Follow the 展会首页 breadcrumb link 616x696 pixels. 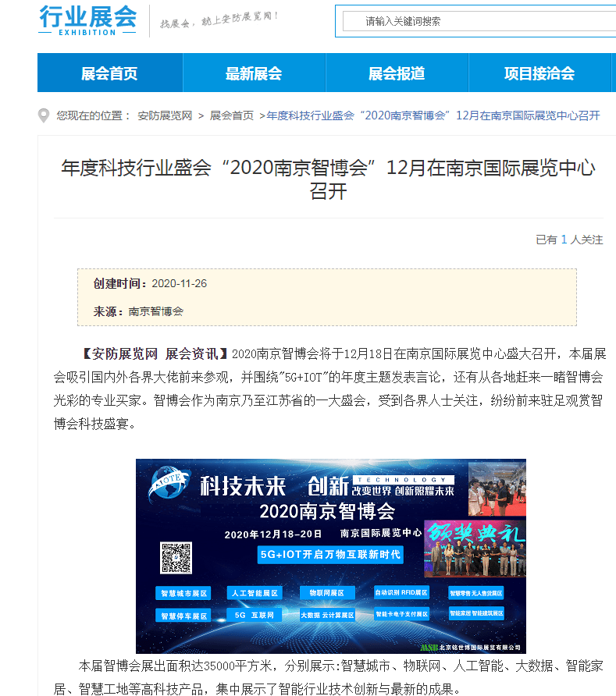tap(231, 115)
